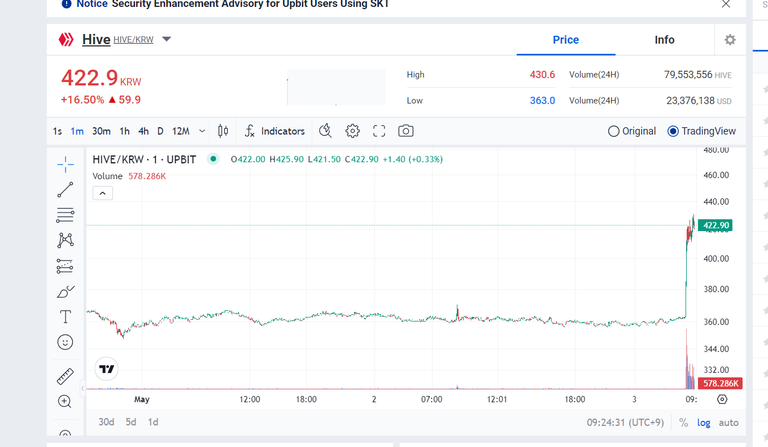This screenshot has height=447, width=768.
Task: Click the 24H volume 79,553,556 HIVE
Action: pos(697,75)
